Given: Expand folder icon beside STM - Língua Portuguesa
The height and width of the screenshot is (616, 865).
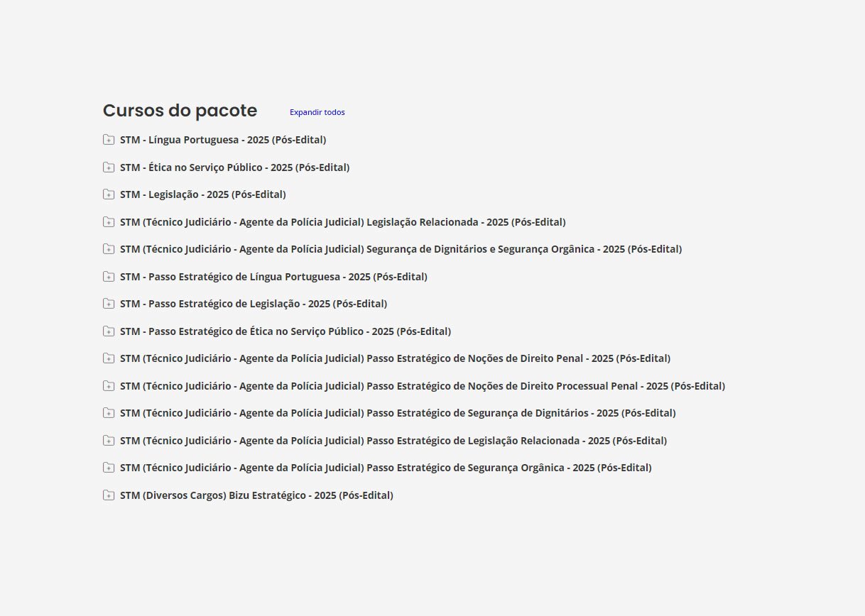Looking at the screenshot, I should [x=109, y=140].
